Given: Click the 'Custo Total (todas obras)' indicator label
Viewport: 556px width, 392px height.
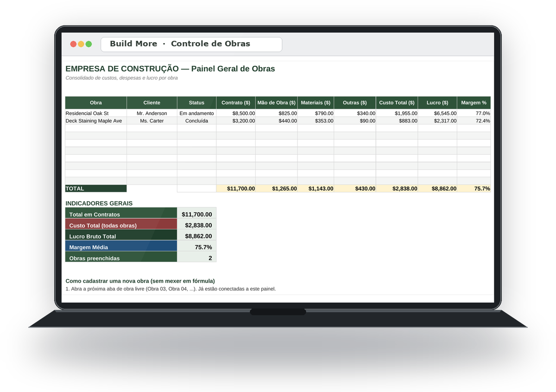Looking at the screenshot, I should click(x=121, y=224).
